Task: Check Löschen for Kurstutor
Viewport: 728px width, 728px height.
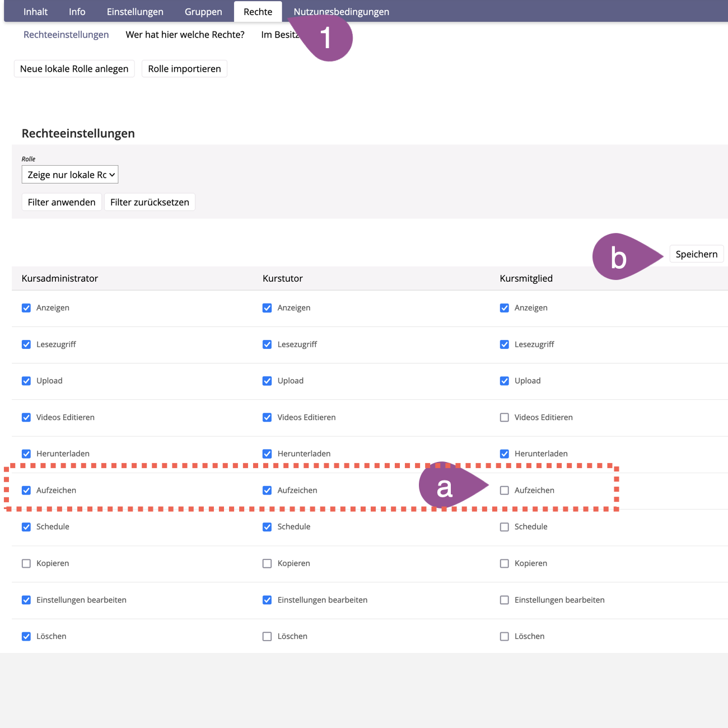Action: (267, 637)
